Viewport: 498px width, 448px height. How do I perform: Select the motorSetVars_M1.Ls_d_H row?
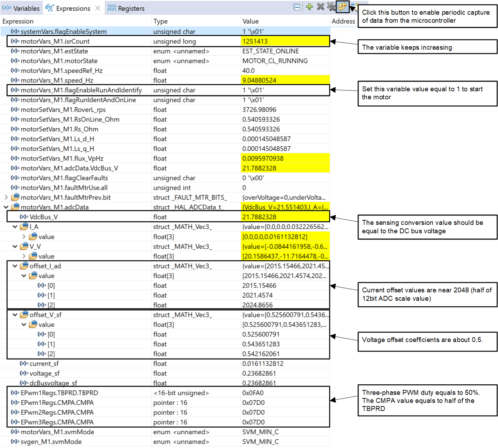tap(165, 139)
